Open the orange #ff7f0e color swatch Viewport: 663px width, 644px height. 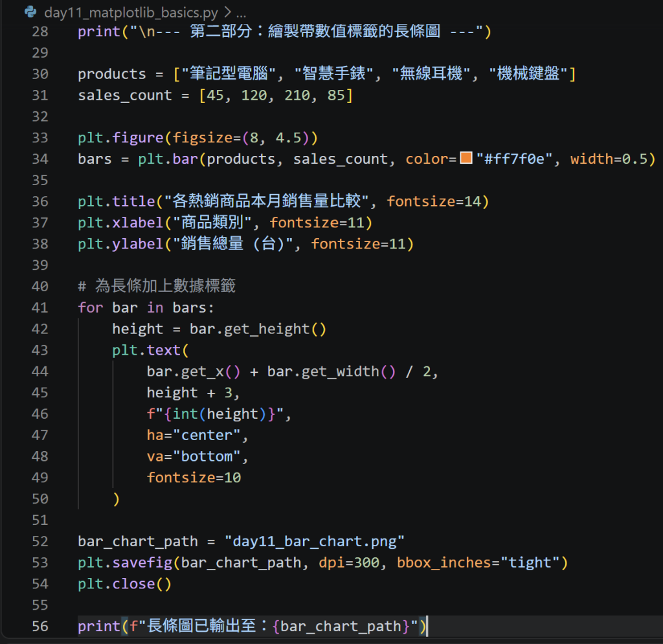pos(466,158)
